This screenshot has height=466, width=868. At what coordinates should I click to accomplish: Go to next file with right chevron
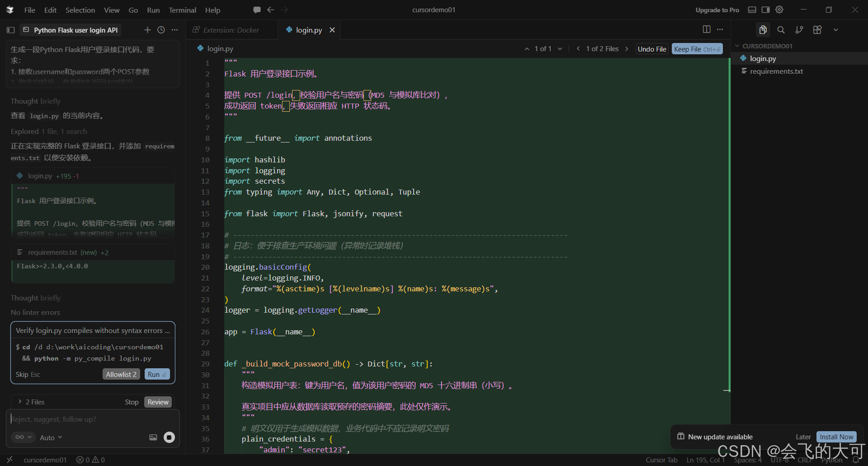(627, 49)
